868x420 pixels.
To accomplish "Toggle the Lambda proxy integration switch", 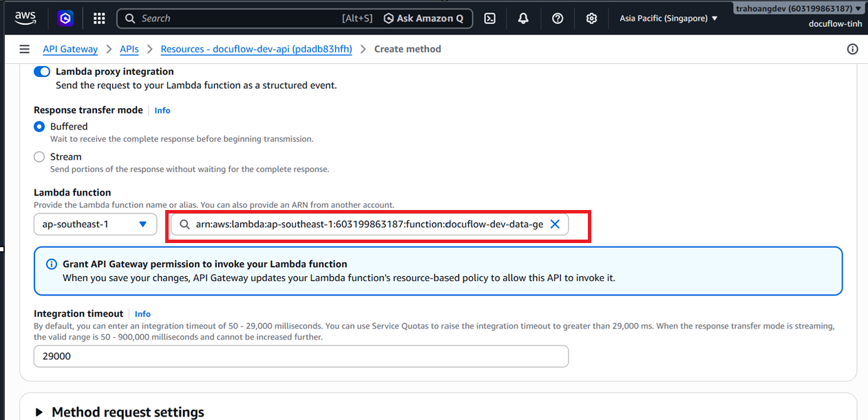I will (42, 72).
